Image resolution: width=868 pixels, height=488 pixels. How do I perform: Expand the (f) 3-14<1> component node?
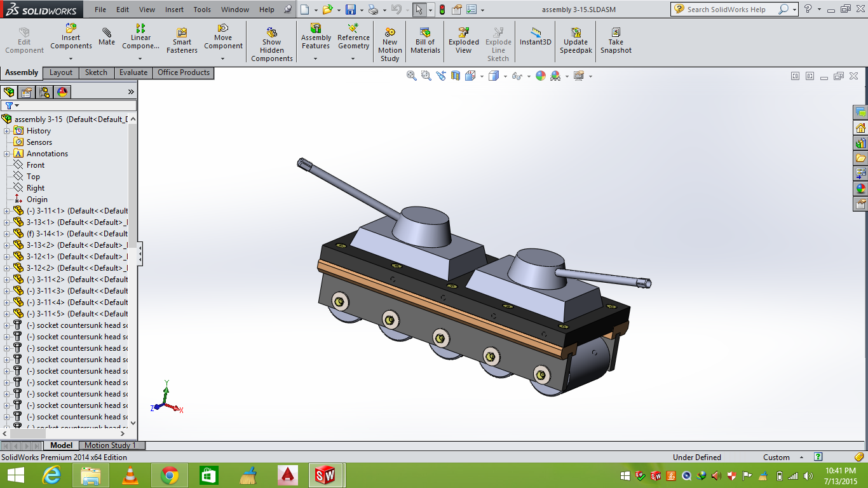point(6,234)
